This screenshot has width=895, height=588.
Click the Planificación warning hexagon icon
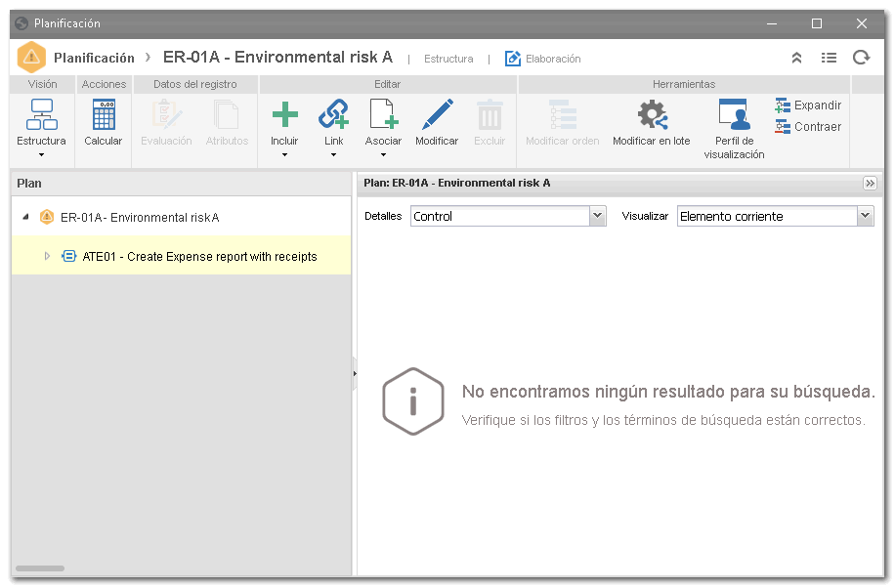tap(31, 57)
